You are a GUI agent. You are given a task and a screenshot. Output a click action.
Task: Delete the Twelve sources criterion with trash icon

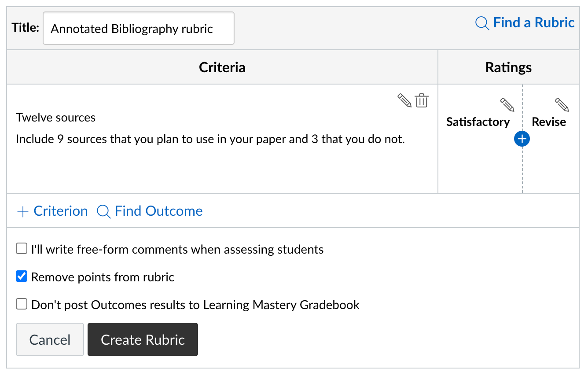coord(422,100)
